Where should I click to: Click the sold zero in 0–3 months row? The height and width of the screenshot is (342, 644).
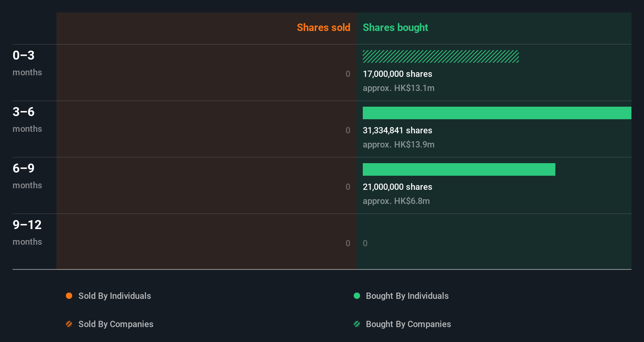[348, 74]
